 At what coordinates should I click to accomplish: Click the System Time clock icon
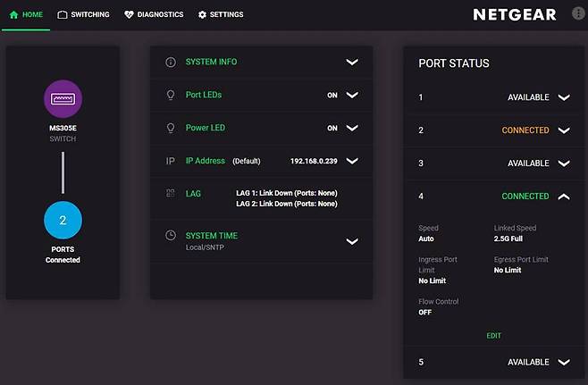coord(171,236)
